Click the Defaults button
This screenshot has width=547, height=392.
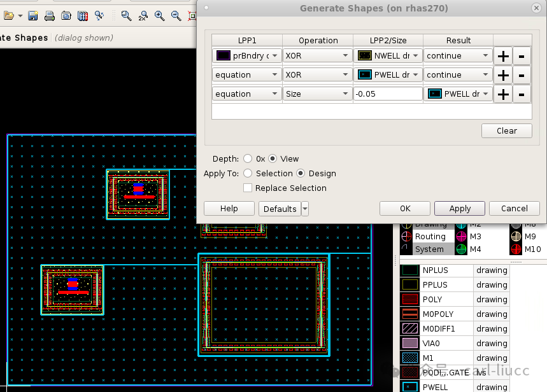[x=280, y=209]
